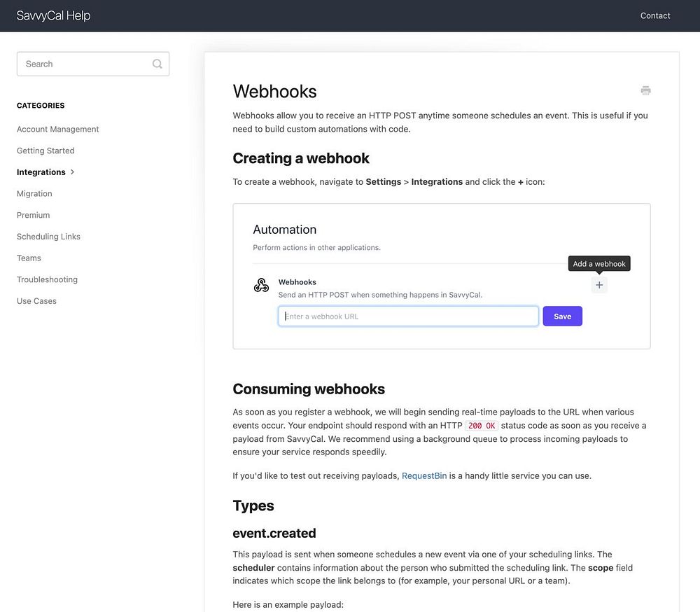Open the Contact page
Viewport: 700px width, 612px height.
click(655, 15)
